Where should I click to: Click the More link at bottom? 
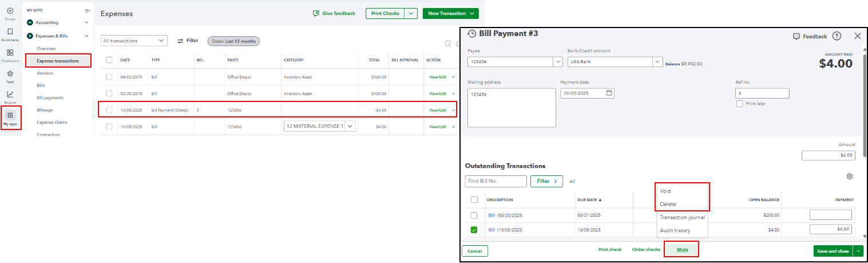coord(682,250)
